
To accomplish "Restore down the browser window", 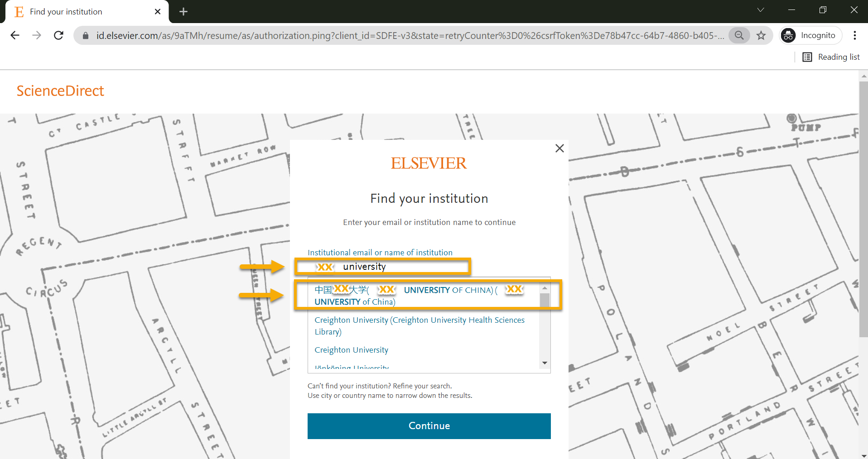I will coord(823,10).
